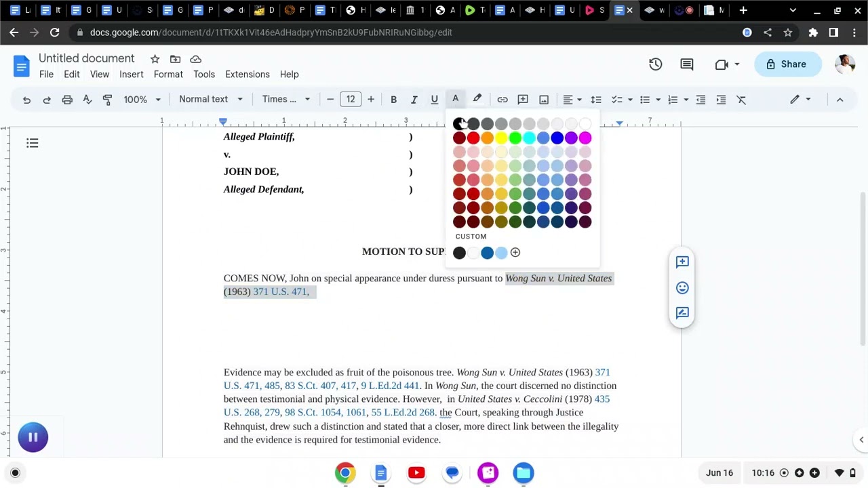This screenshot has height=488, width=868.
Task: Open the Editing mode pencil dropdown
Action: pos(800,100)
